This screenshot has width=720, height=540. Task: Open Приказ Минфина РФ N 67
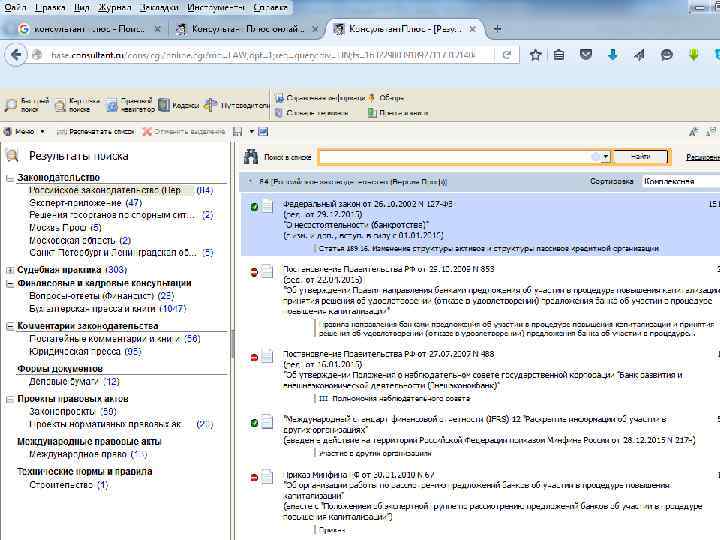359,475
